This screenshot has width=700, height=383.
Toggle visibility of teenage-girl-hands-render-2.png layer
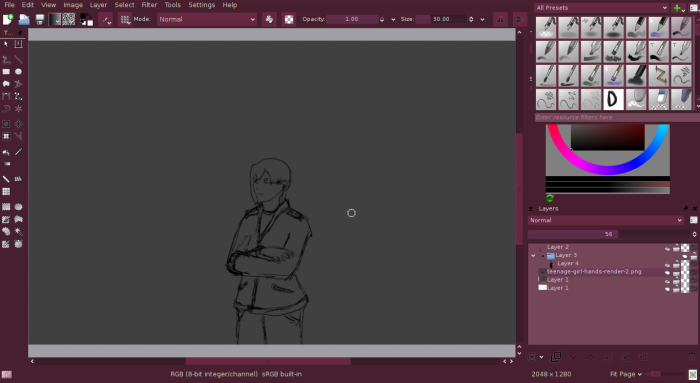667,273
